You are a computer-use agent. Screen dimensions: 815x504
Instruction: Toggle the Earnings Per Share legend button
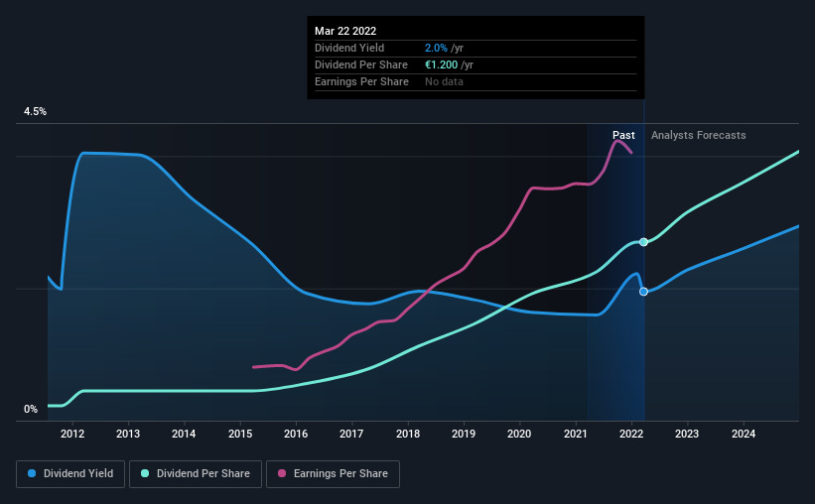tap(333, 474)
